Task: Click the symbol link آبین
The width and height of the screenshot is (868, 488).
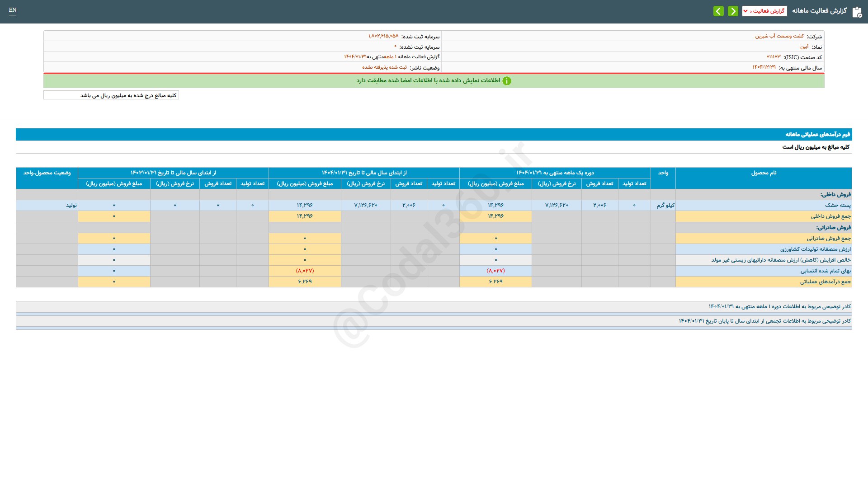Action: [x=804, y=47]
